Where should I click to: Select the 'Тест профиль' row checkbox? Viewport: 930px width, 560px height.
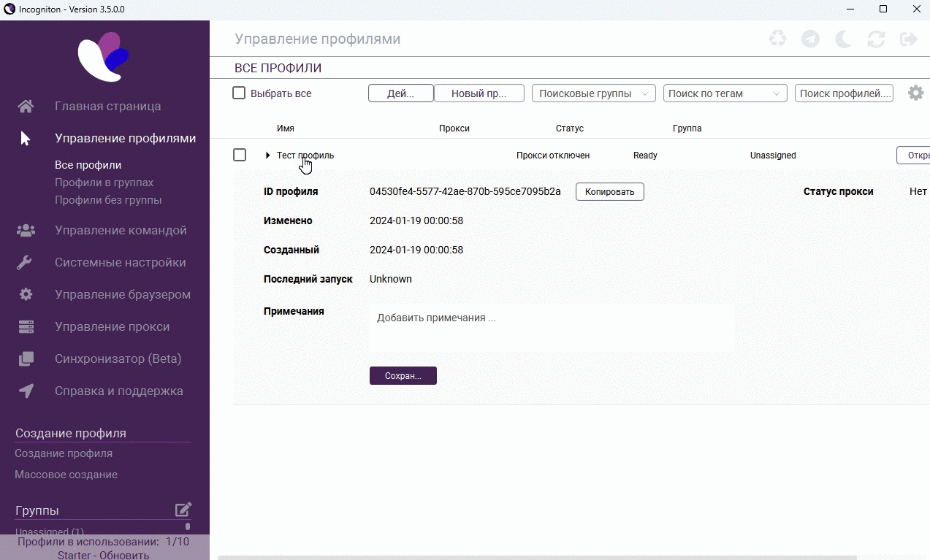[x=240, y=156]
